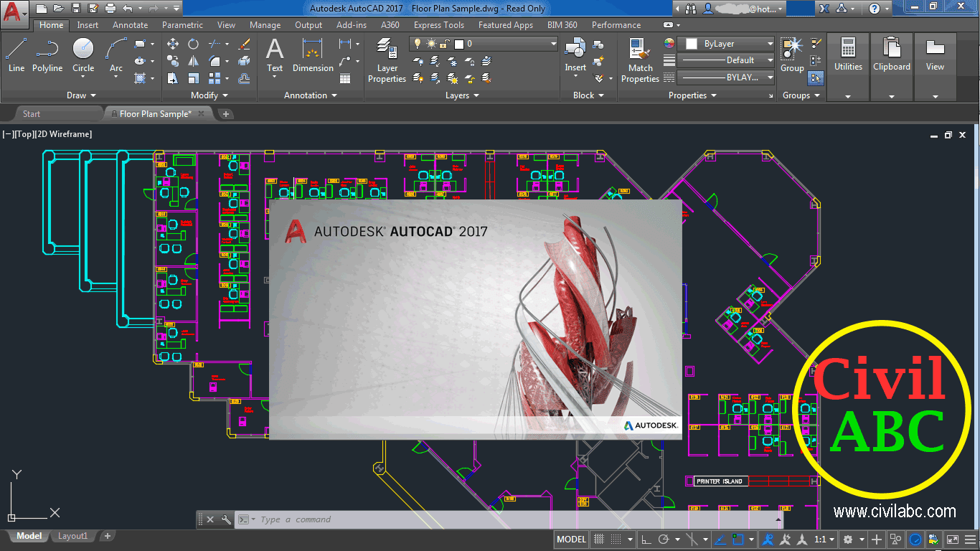This screenshot has height=551, width=980.
Task: Click the [2D Wireframe] visual style label
Action: coord(64,134)
